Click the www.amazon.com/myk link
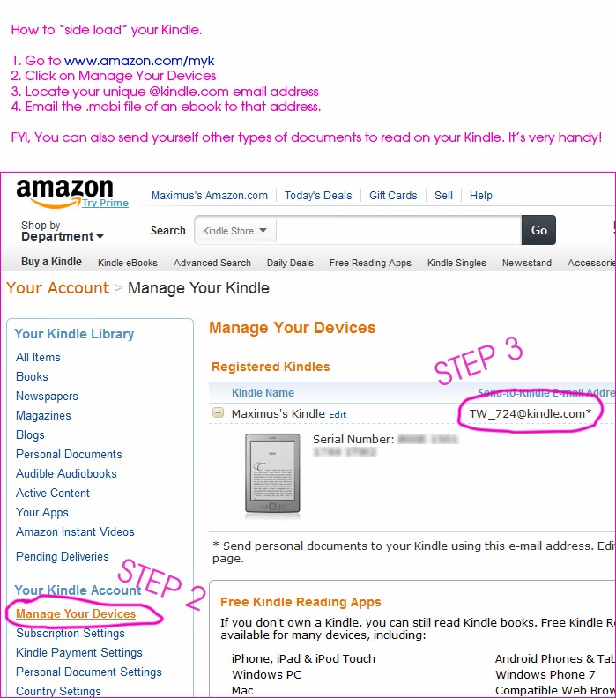Screen dimensions: 616x698 tap(139, 61)
